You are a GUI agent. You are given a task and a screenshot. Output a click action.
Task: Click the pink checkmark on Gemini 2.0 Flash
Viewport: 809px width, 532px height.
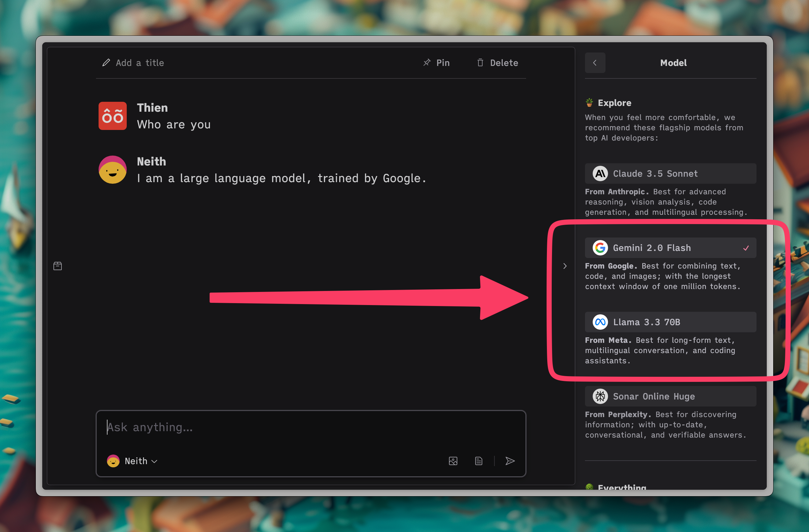[x=746, y=248]
